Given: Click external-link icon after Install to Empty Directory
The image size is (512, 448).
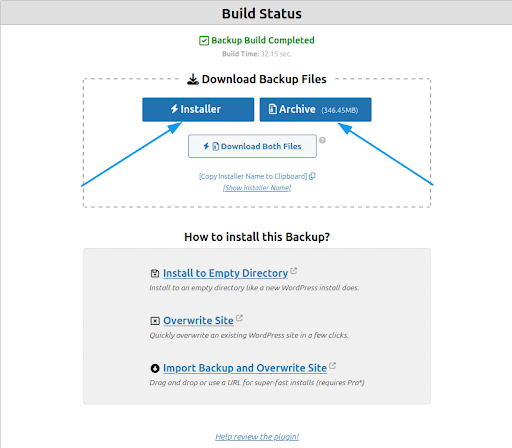Looking at the screenshot, I should click(x=293, y=271).
